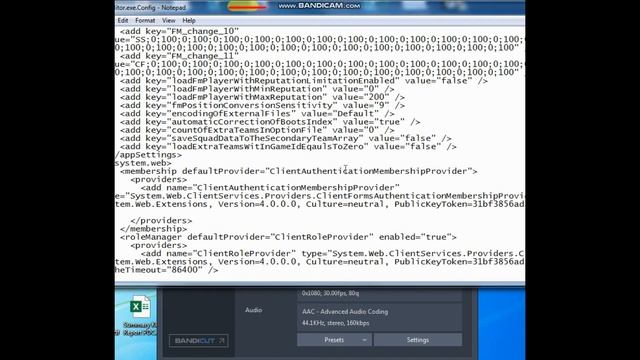The image size is (640, 360).
Task: Click the roleManager defaultProvider line
Action: tap(288, 237)
